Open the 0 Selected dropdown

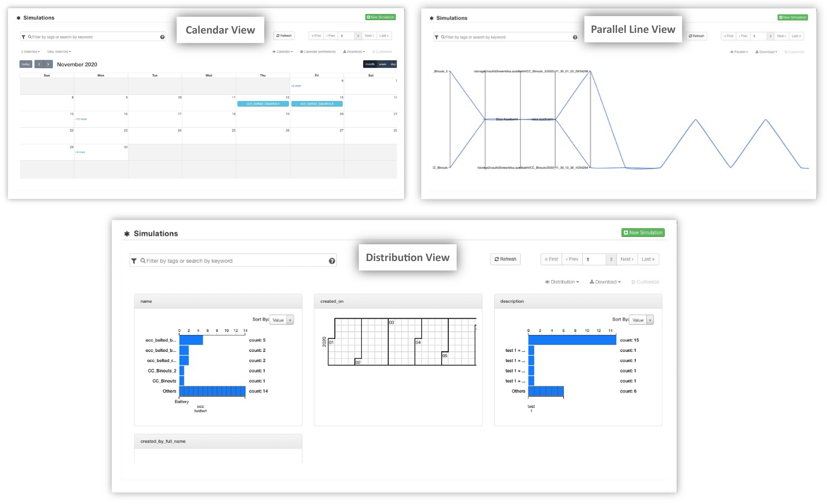31,52
